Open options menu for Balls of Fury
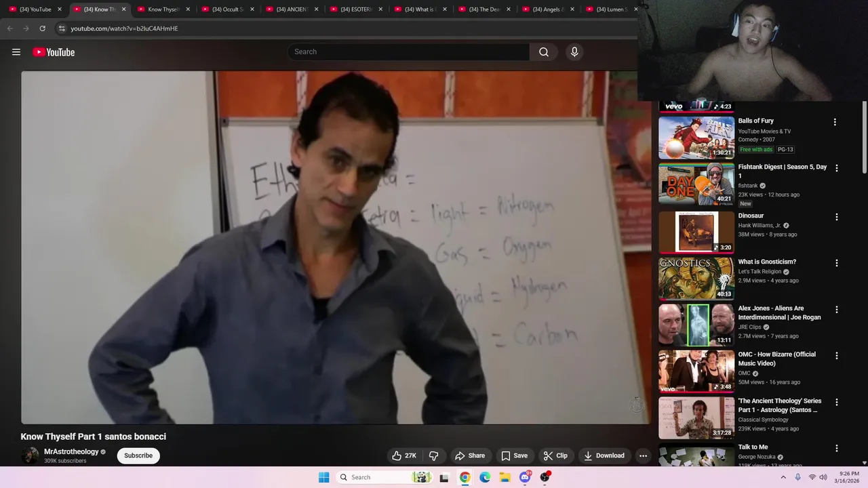The image size is (868, 488). pyautogui.click(x=835, y=122)
